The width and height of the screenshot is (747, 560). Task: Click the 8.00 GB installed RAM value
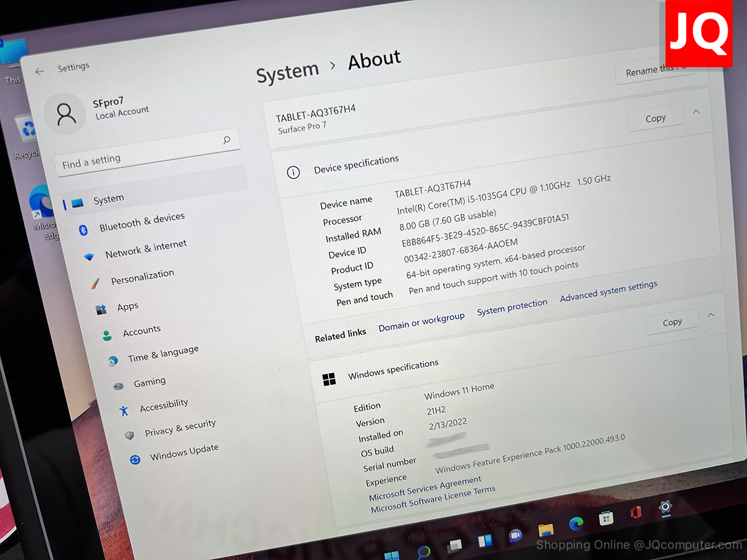coord(447,220)
